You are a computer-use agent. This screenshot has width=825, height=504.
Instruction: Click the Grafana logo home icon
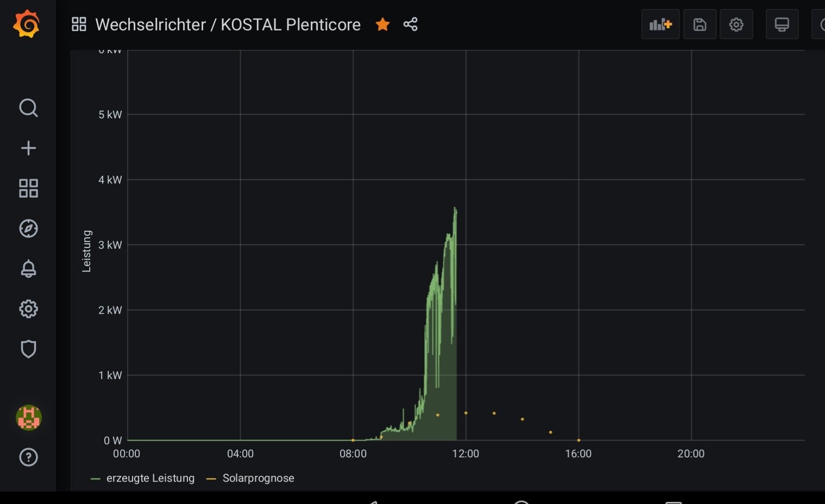(27, 24)
